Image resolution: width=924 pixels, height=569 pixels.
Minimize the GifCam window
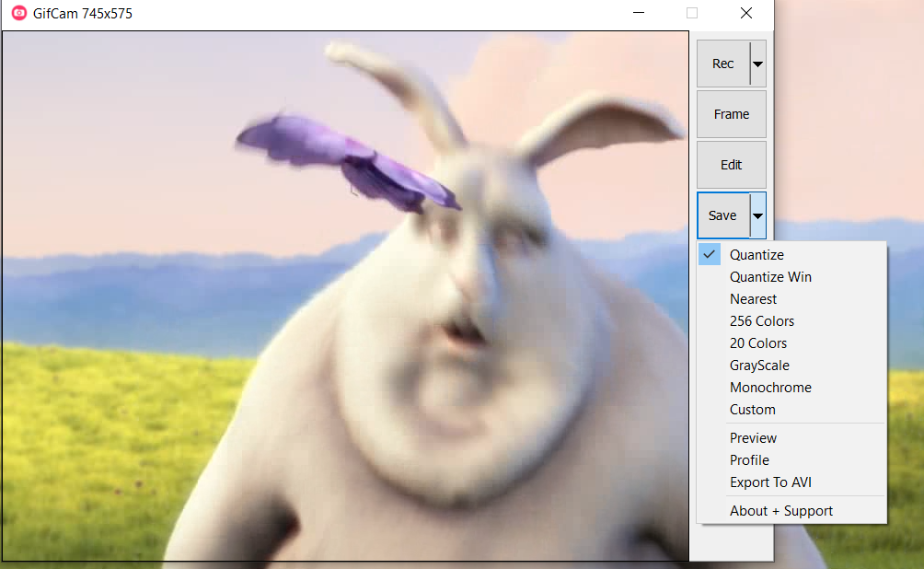tap(639, 13)
